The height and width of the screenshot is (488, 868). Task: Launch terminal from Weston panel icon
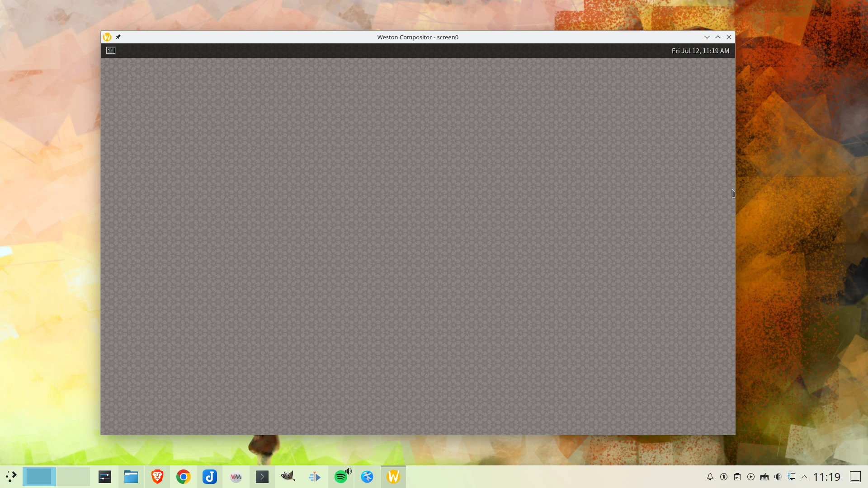point(111,51)
